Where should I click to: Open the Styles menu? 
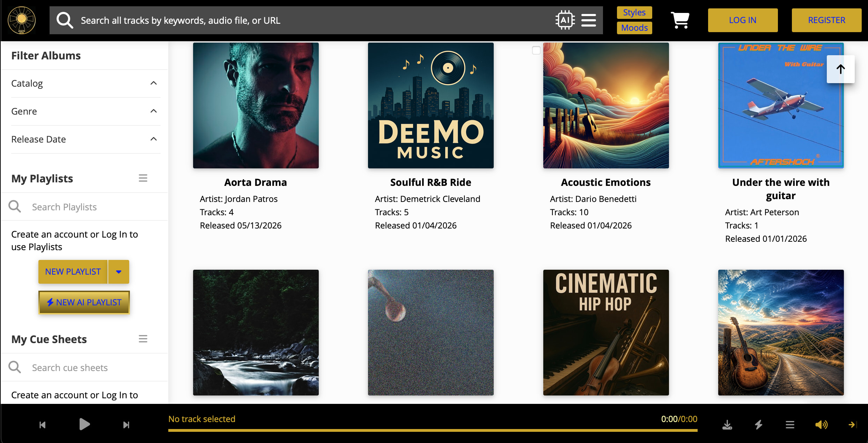[x=634, y=13]
